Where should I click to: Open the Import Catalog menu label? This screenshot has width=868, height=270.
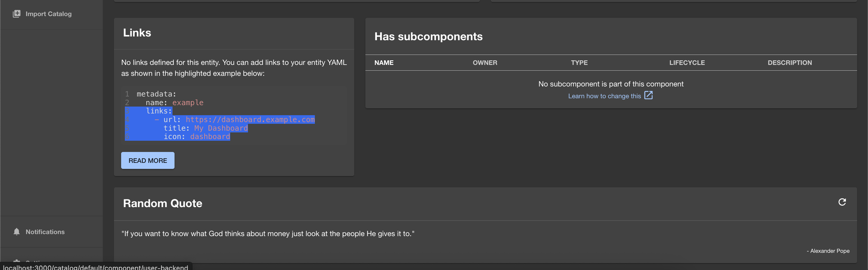pyautogui.click(x=49, y=14)
